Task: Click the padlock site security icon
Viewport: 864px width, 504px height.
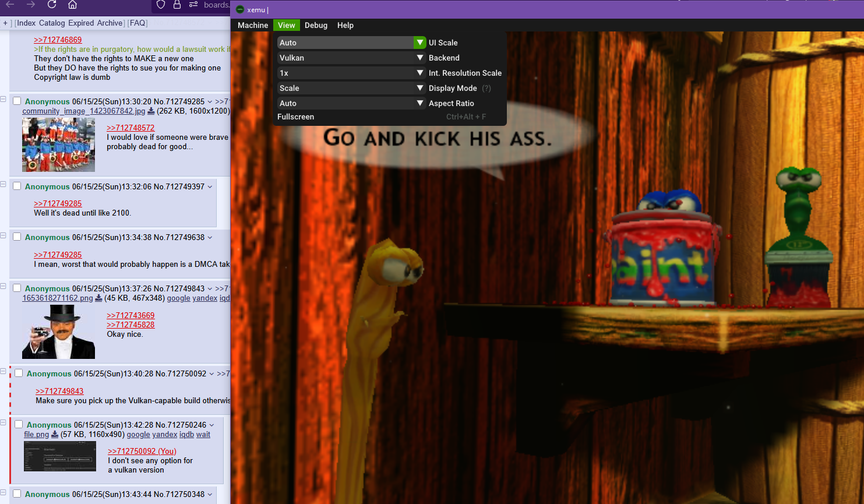Action: point(177,5)
